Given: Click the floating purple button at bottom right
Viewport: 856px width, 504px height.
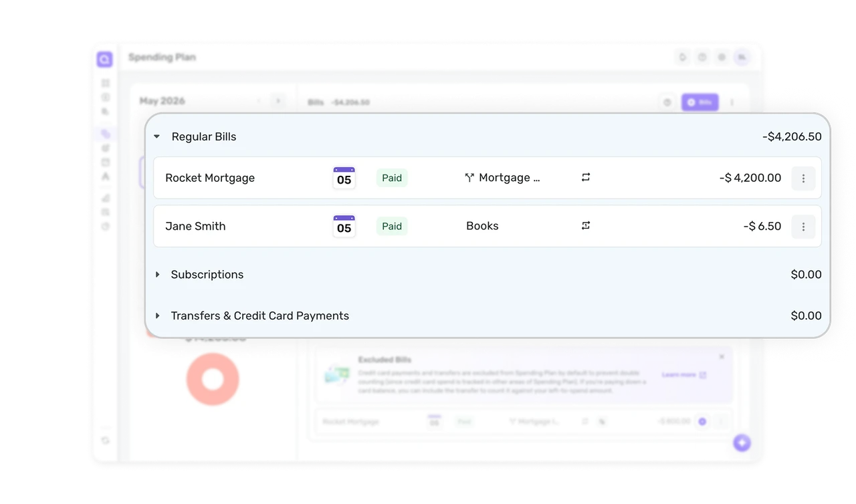Looking at the screenshot, I should [742, 443].
